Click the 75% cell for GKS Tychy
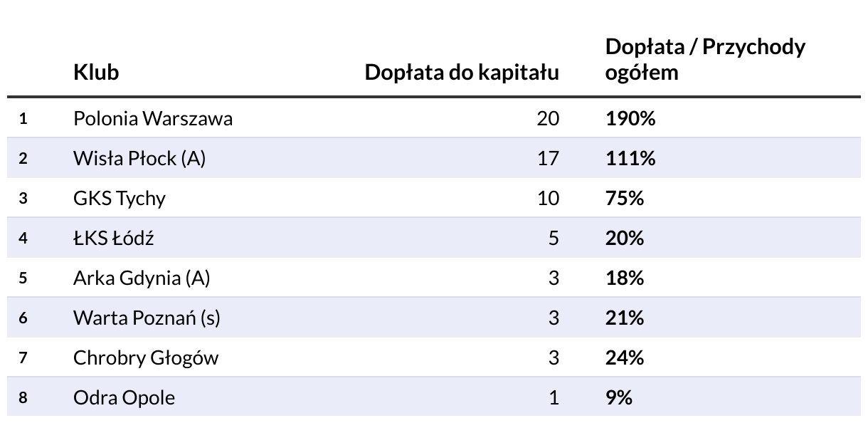Viewport: 868px width, 423px height. tap(625, 198)
